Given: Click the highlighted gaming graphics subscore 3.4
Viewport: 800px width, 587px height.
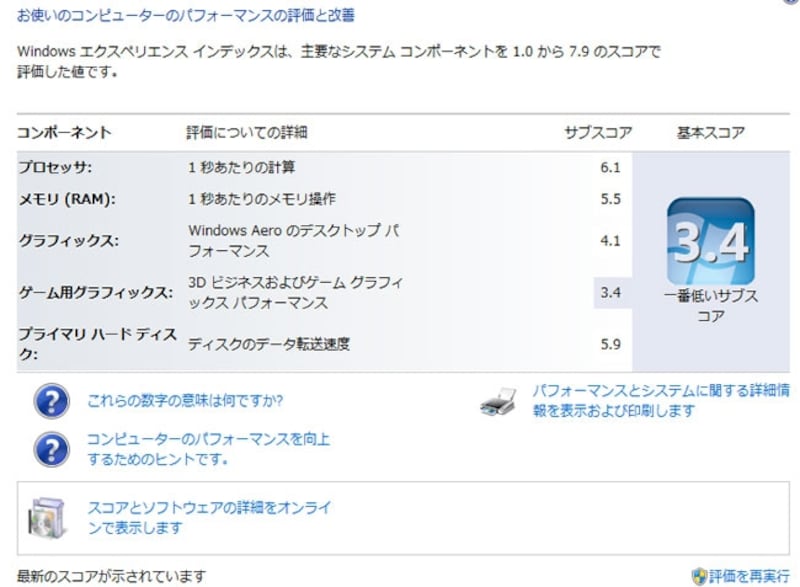Looking at the screenshot, I should click(x=611, y=293).
